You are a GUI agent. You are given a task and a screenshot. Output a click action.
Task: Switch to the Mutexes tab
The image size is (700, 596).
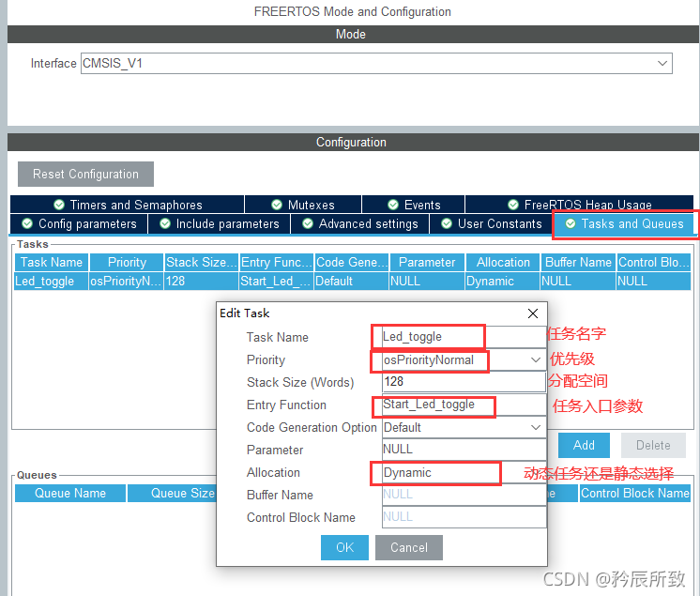(x=303, y=205)
